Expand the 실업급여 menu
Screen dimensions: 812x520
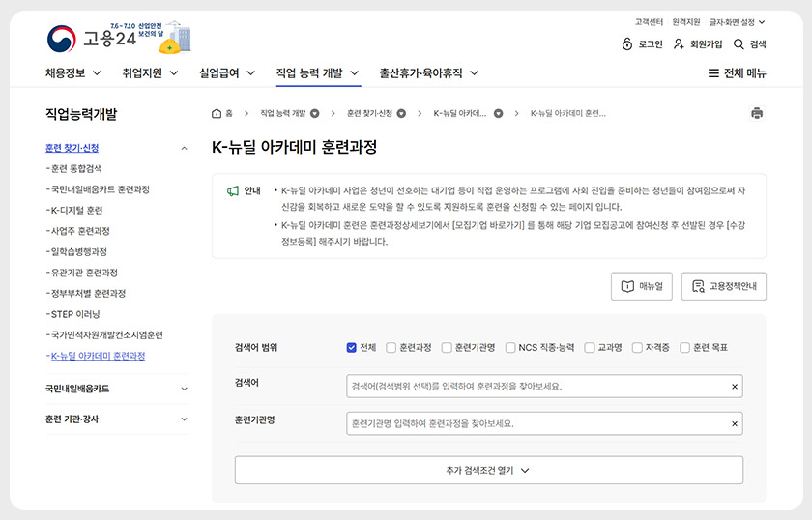pyautogui.click(x=227, y=73)
